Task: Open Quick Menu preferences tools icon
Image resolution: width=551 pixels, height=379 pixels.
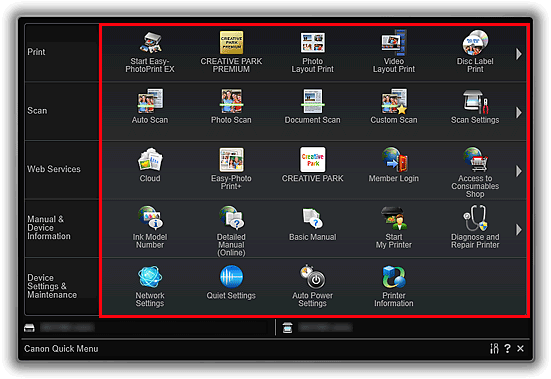Action: 494,348
